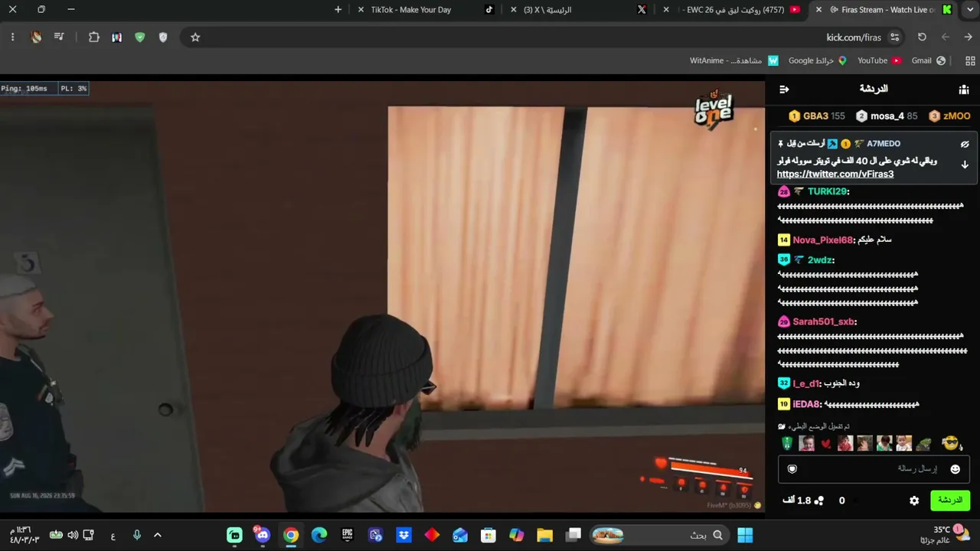Open TURKI29's chat profile
Image resolution: width=980 pixels, height=551 pixels.
coord(827,191)
